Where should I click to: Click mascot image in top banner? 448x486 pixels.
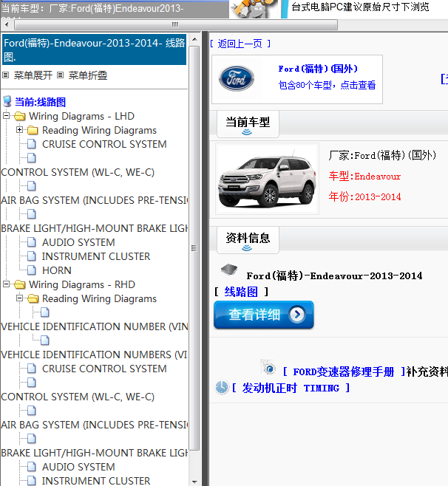[255, 9]
